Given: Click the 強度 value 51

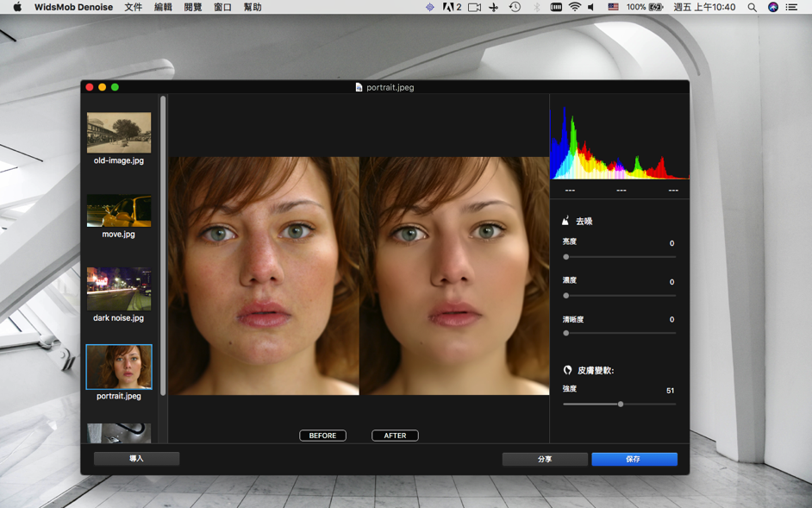Looking at the screenshot, I should (x=670, y=391).
